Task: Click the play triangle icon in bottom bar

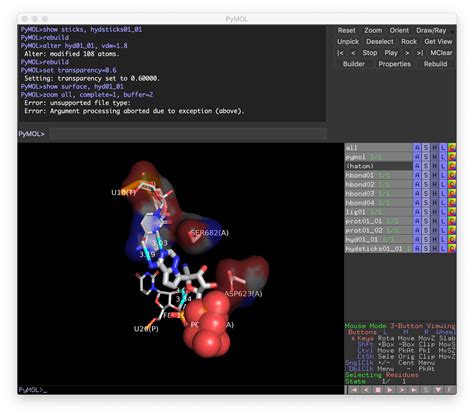Action: pyautogui.click(x=390, y=390)
